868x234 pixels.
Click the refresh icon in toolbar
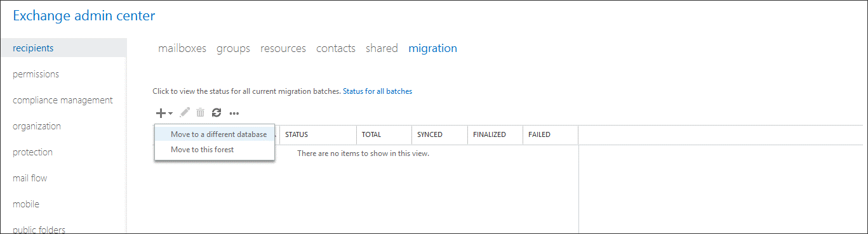click(x=217, y=112)
